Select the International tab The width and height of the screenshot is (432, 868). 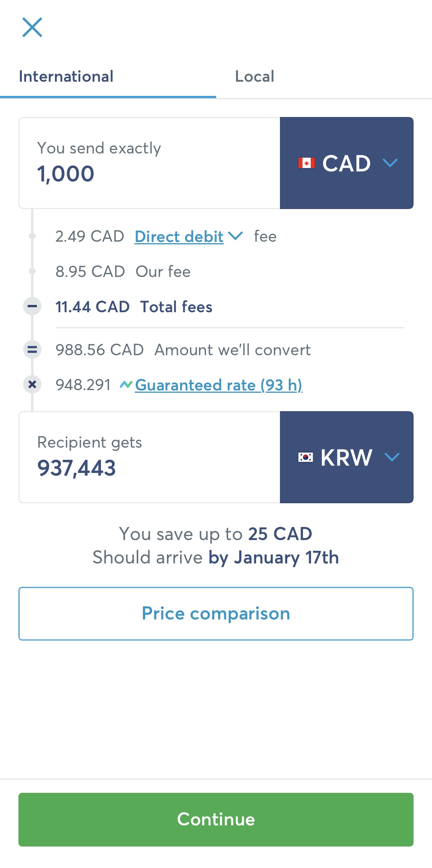tap(66, 76)
